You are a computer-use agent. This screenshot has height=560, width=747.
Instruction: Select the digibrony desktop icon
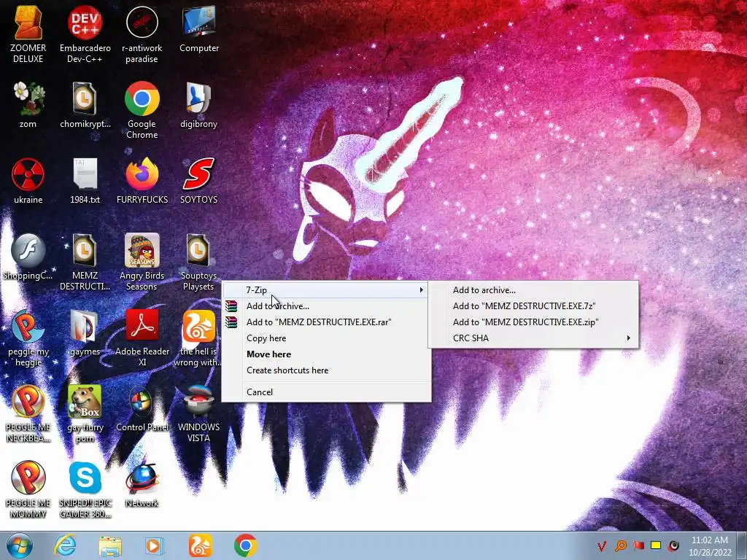pyautogui.click(x=198, y=105)
